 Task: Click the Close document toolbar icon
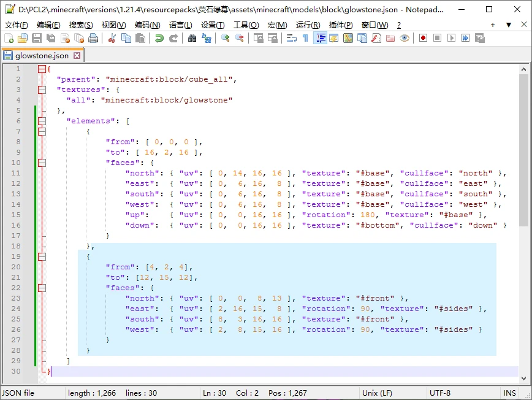tap(65, 38)
